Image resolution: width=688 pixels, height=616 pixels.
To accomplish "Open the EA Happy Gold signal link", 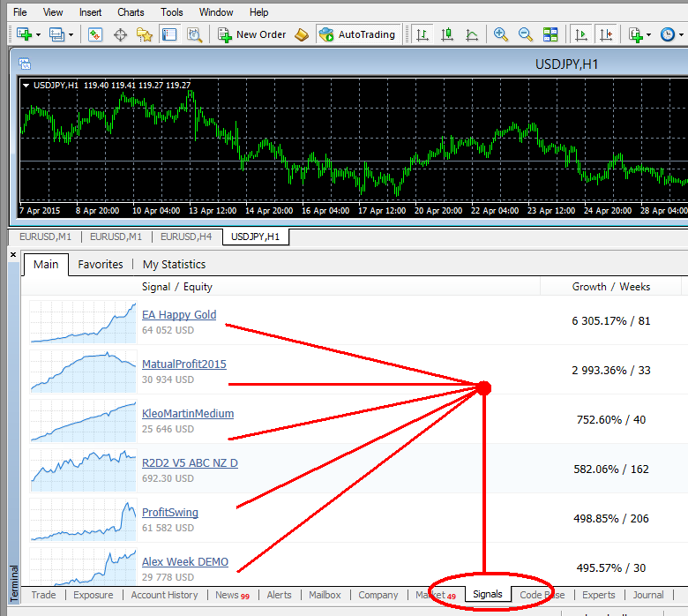I will (179, 315).
